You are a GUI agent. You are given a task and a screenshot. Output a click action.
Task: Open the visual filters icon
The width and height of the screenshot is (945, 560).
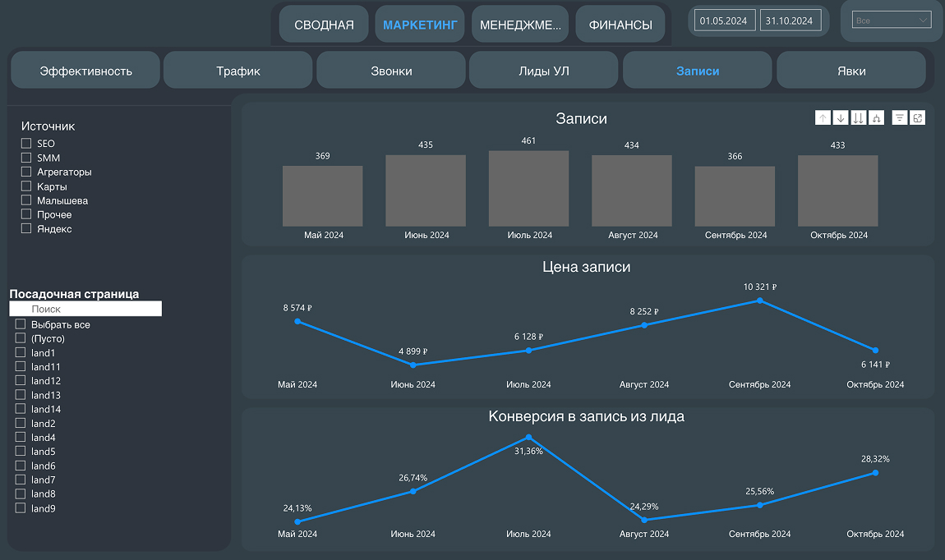point(900,118)
